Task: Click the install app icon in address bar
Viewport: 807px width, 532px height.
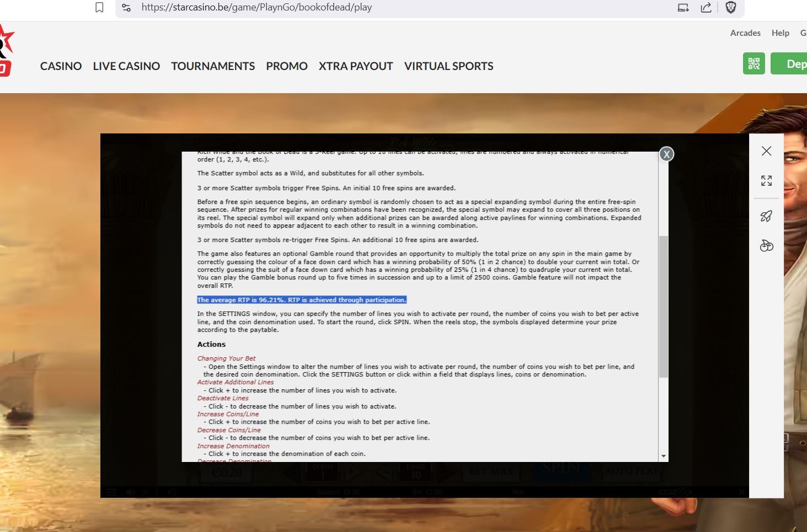Action: click(x=683, y=8)
